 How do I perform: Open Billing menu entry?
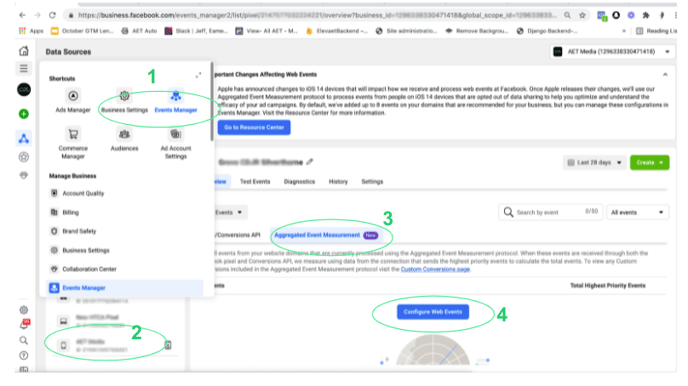pos(64,212)
